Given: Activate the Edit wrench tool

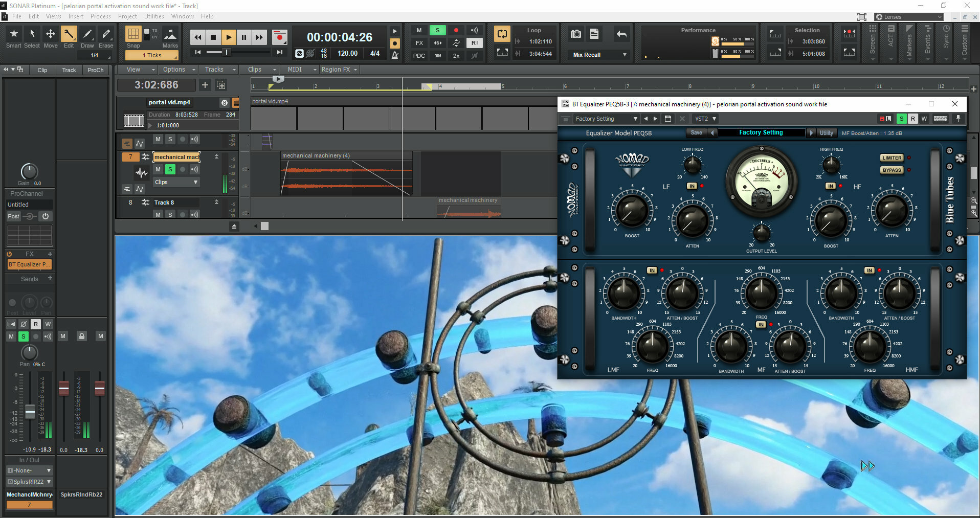Looking at the screenshot, I should (69, 34).
